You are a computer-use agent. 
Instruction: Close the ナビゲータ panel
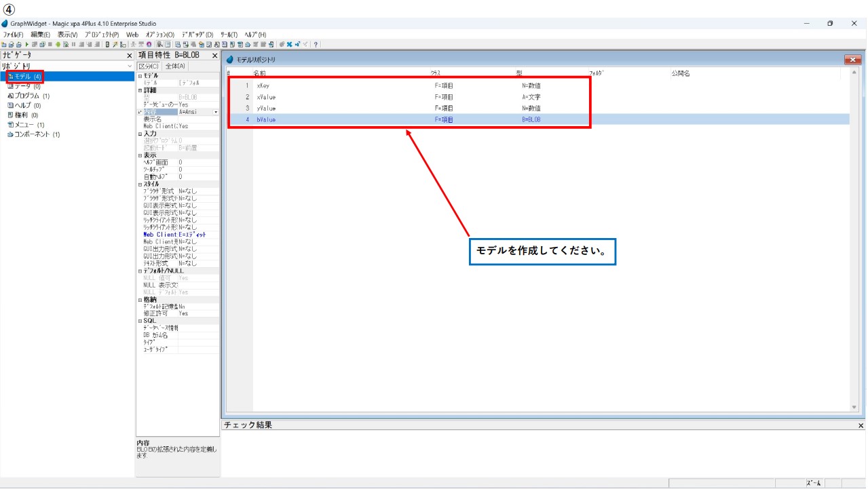coord(130,56)
